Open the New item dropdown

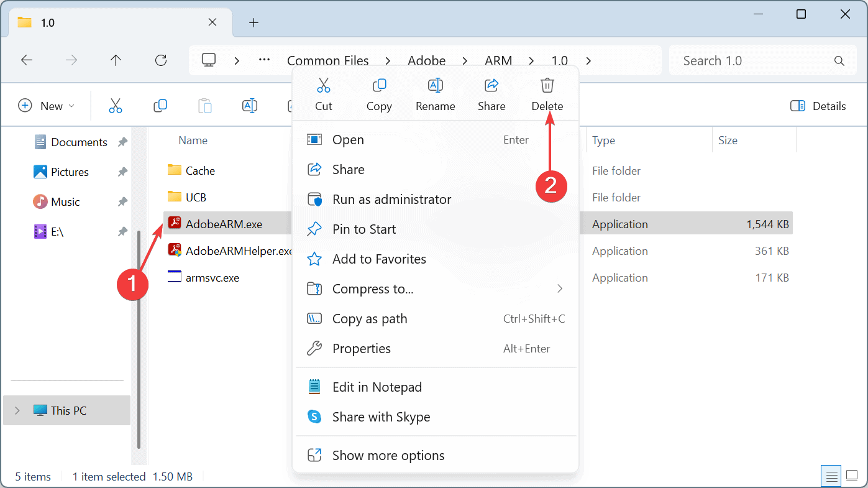tap(47, 106)
